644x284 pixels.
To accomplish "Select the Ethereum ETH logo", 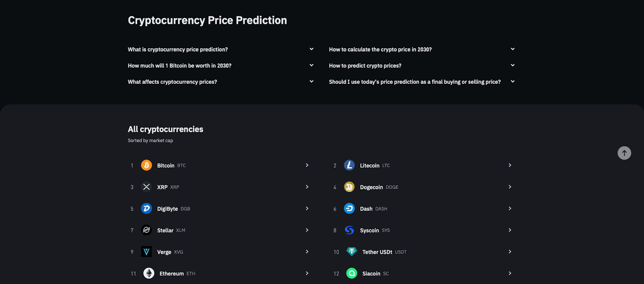I will tap(149, 273).
